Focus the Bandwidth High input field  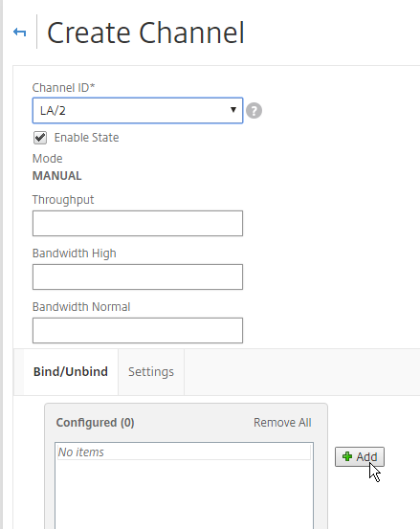[x=138, y=277]
